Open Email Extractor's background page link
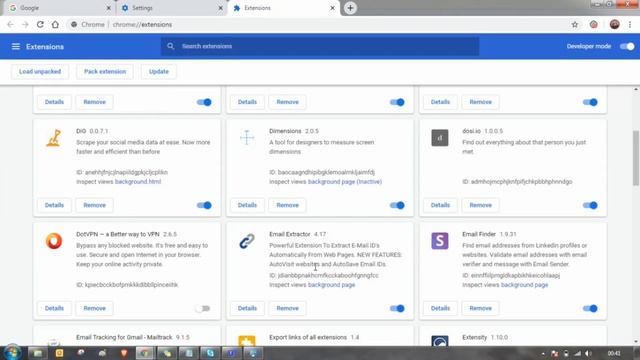The height and width of the screenshot is (360, 640). (331, 285)
